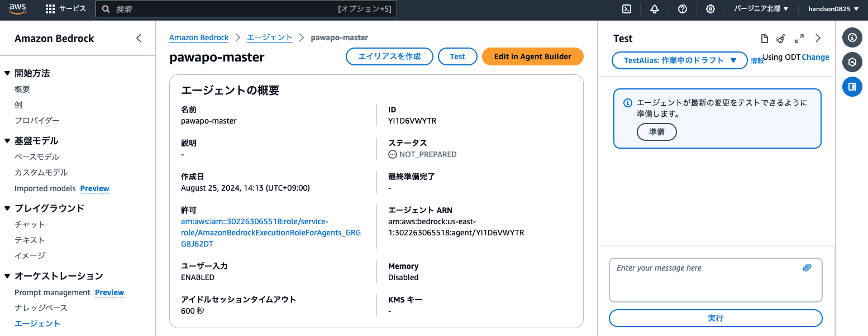Open the help question mark icon

(x=683, y=9)
